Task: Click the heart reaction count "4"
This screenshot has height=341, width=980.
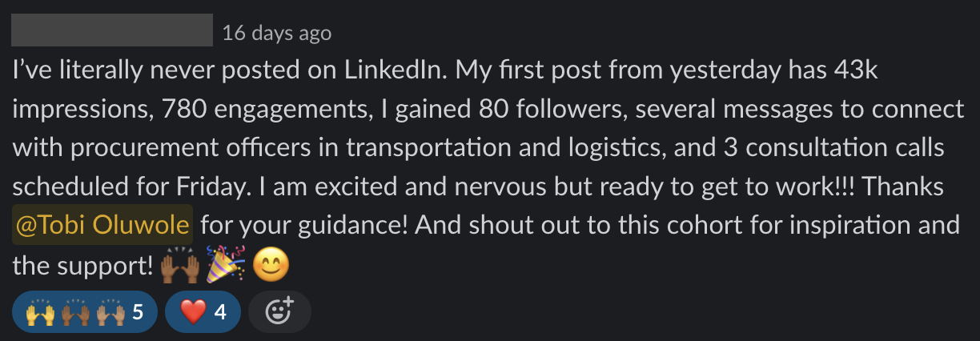Action: (x=220, y=311)
